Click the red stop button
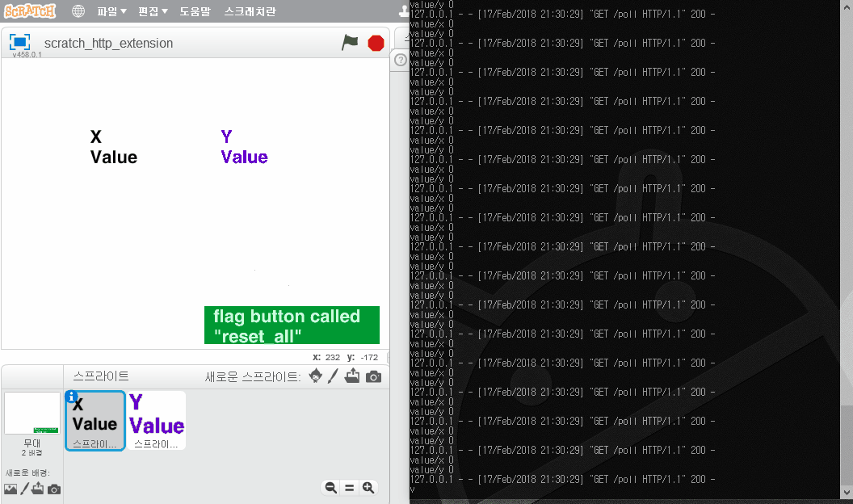The image size is (853, 504). click(x=376, y=43)
